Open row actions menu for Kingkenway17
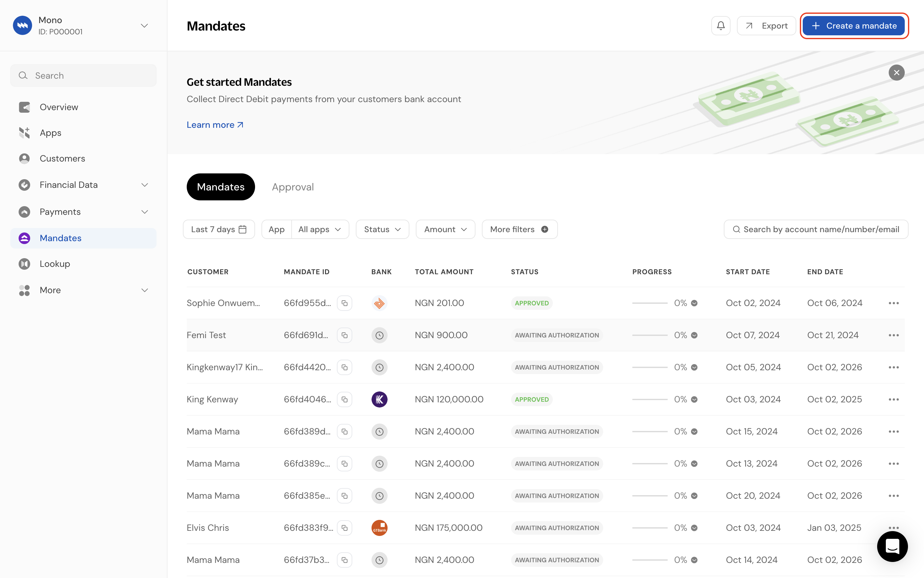The height and width of the screenshot is (578, 924). (894, 367)
